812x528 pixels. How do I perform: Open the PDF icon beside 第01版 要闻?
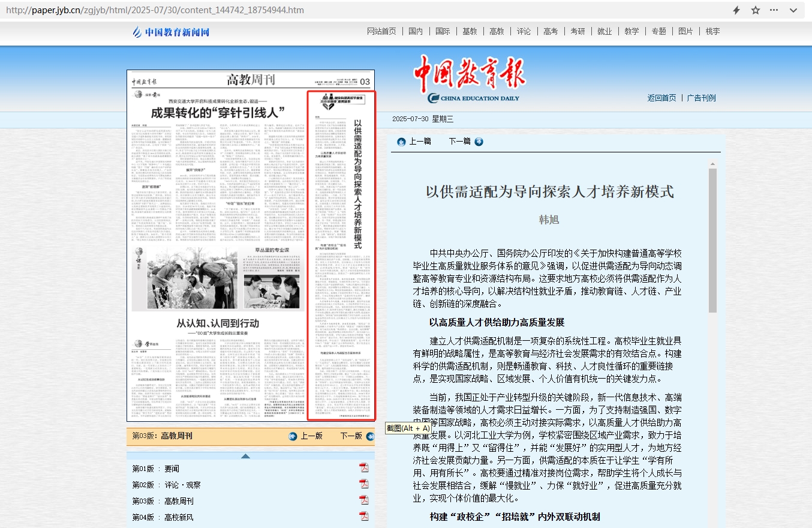tap(365, 468)
